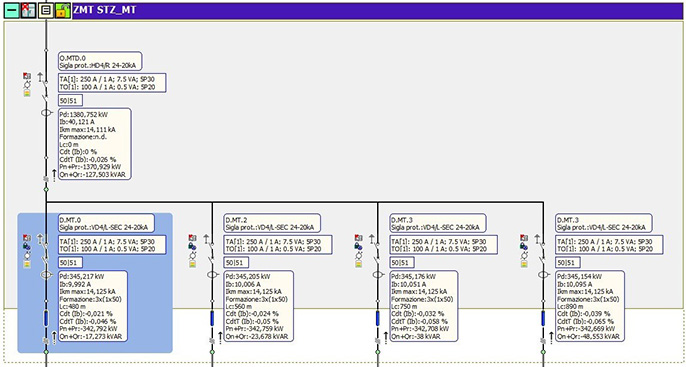The width and height of the screenshot is (686, 367).
Task: Select the ZMT STZ_MT purple title bar
Action: pyautogui.click(x=377, y=10)
